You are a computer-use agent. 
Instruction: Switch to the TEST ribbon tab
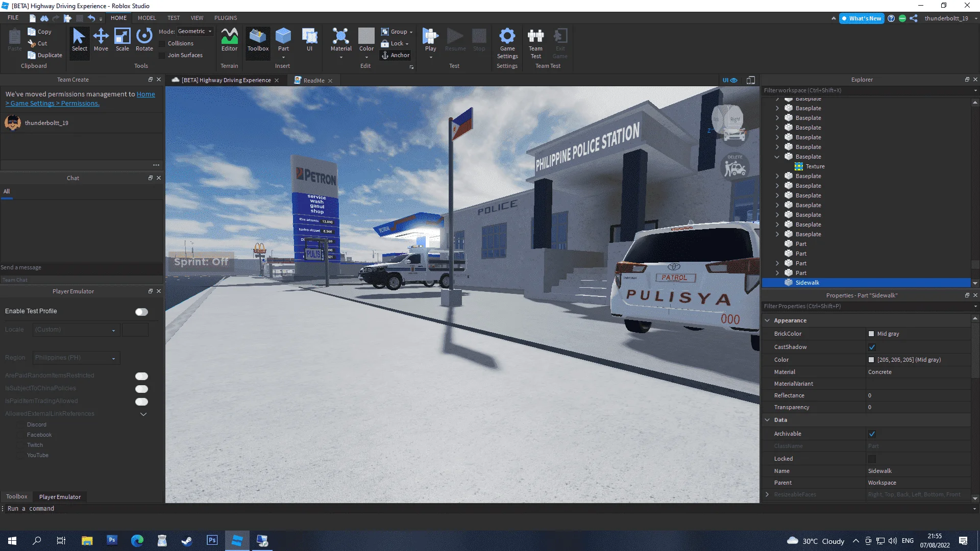(x=174, y=18)
